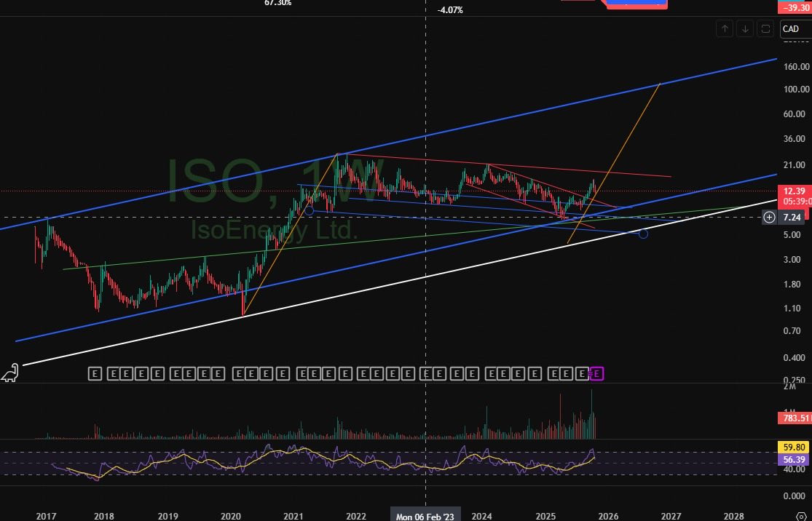Select the trendline anchor circle near 2026

(643, 234)
